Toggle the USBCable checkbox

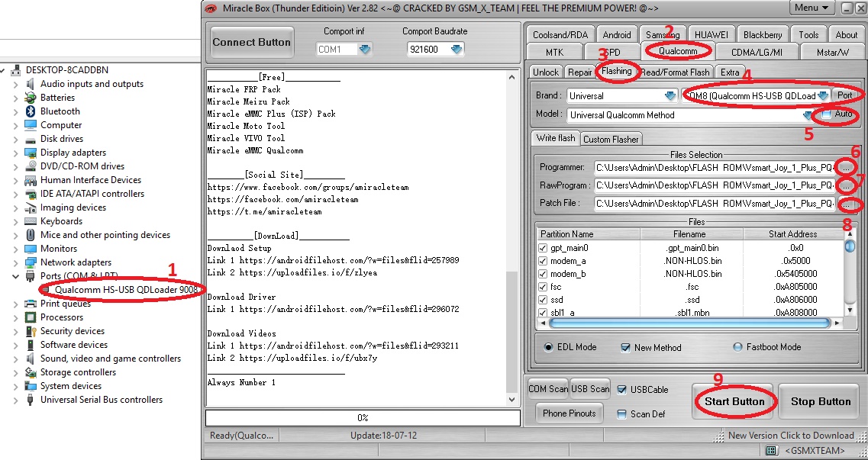tap(622, 390)
